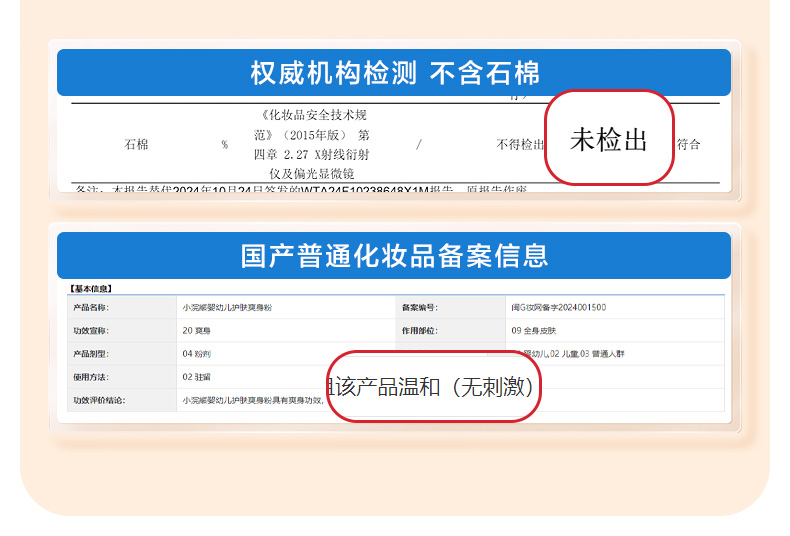The height and width of the screenshot is (536, 790).
Task: Click the '功效评价结论' row label
Action: [96, 400]
